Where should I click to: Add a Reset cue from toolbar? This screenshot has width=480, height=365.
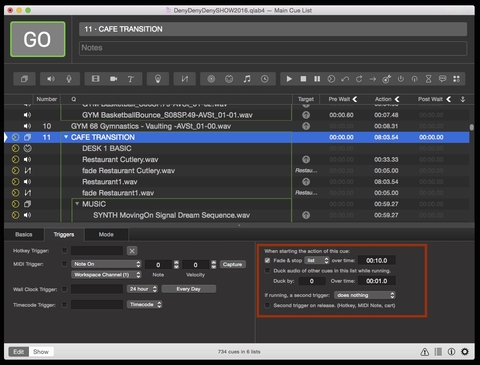click(x=345, y=79)
